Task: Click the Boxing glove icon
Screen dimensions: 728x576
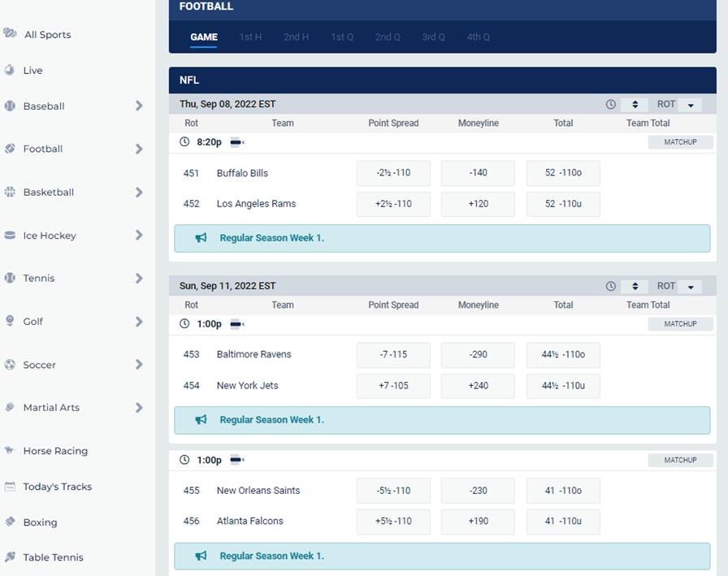Action: coord(10,522)
